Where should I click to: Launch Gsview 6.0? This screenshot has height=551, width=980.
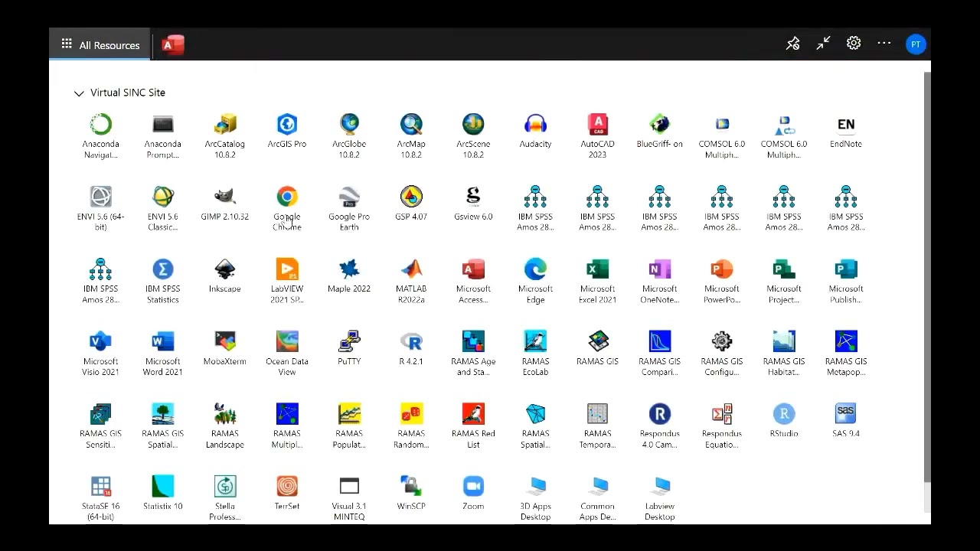(x=473, y=204)
